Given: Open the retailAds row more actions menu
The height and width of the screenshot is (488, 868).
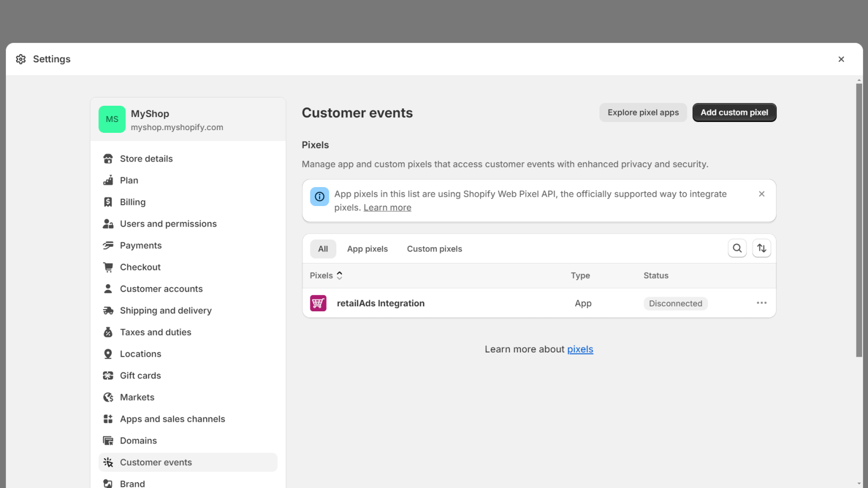Looking at the screenshot, I should click(762, 303).
